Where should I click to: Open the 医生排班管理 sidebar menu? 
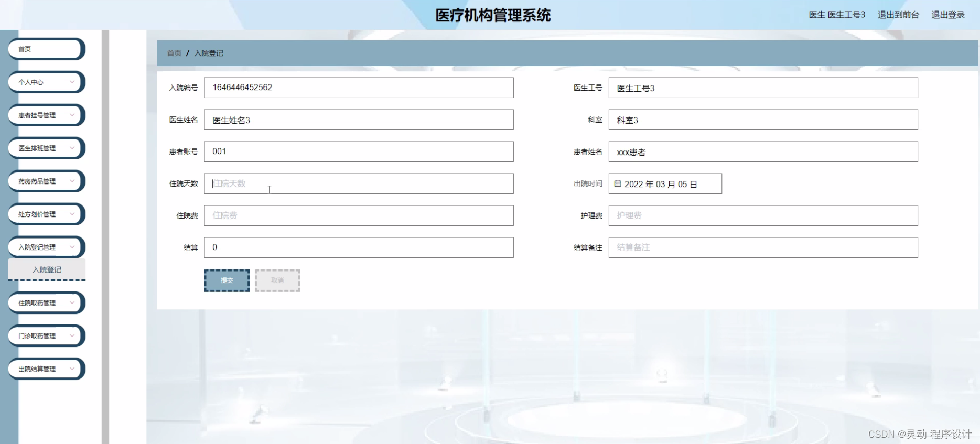(46, 148)
